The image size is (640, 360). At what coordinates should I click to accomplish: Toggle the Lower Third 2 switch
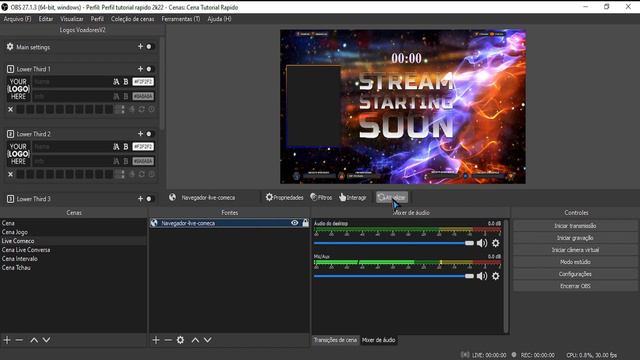tap(149, 133)
